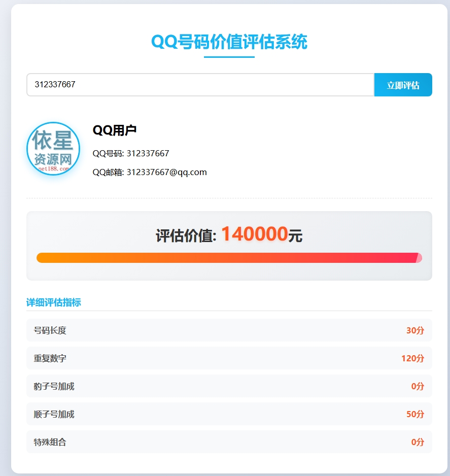Click the QQ号码: 312337667 line
Screen dimensions: 450x476
click(x=131, y=153)
